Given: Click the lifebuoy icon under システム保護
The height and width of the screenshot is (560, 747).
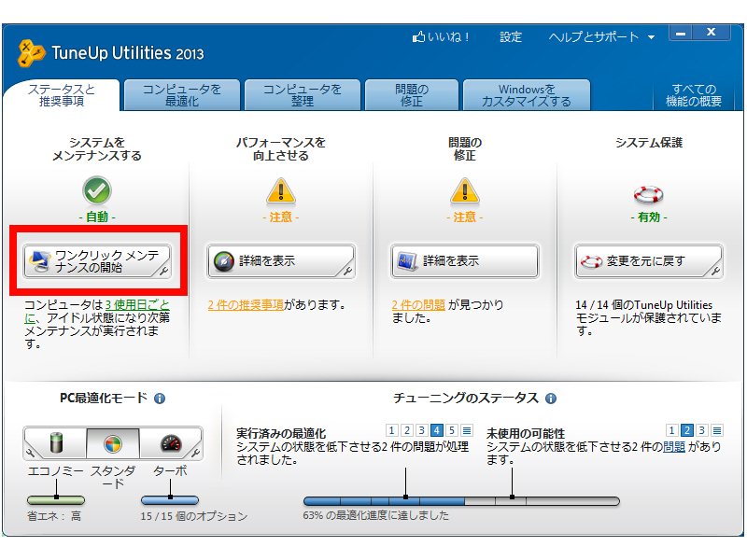Looking at the screenshot, I should (x=648, y=194).
